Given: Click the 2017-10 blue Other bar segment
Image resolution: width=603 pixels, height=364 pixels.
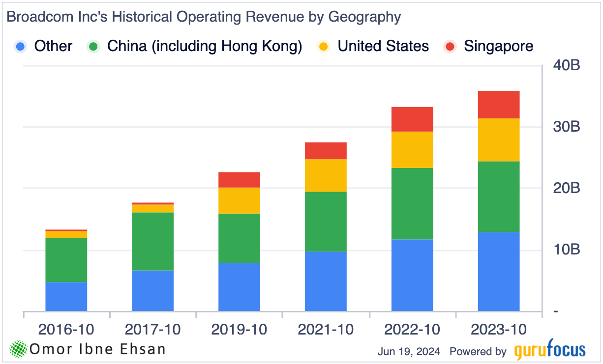Looking at the screenshot, I should tap(153, 291).
